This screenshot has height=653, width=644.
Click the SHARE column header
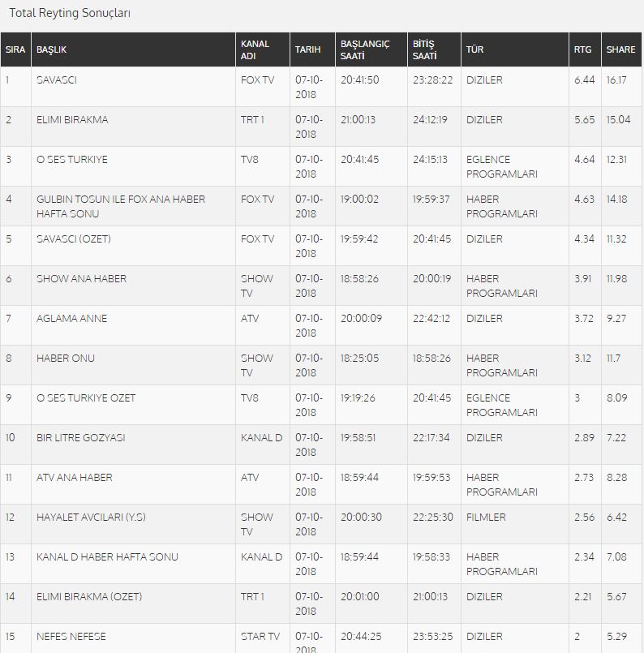pyautogui.click(x=621, y=49)
